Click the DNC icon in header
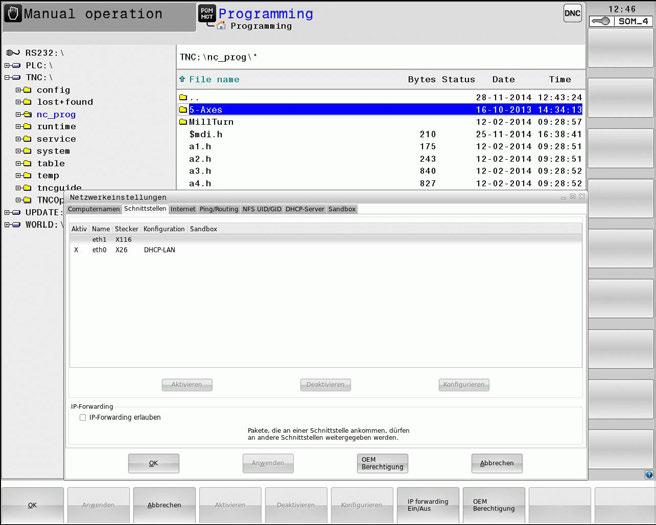 click(572, 13)
